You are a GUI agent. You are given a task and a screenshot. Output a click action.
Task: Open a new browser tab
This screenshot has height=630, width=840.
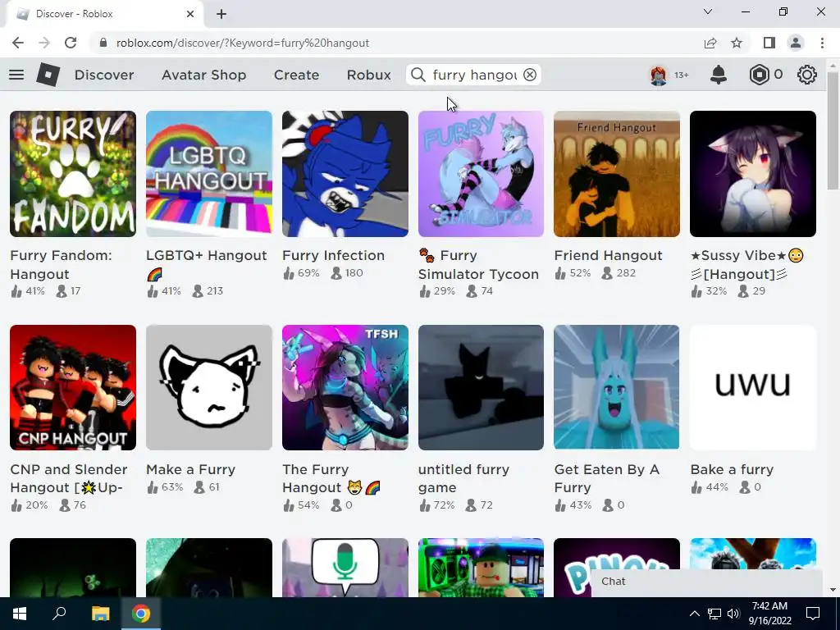click(x=221, y=14)
